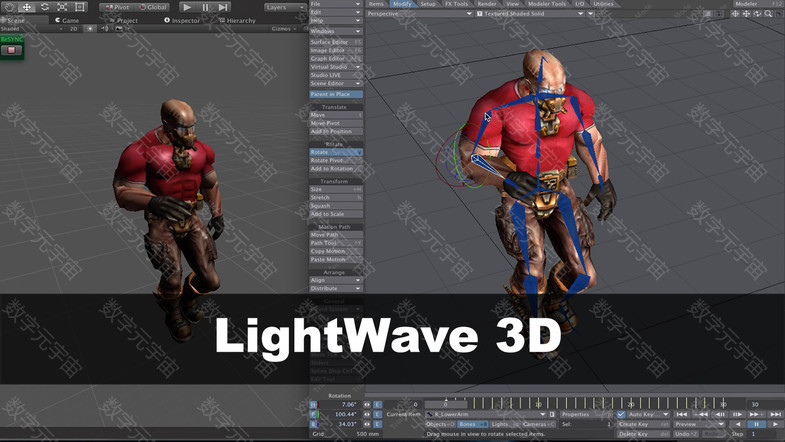
Task: Click viewport center-on-item icon
Action: 735,14
